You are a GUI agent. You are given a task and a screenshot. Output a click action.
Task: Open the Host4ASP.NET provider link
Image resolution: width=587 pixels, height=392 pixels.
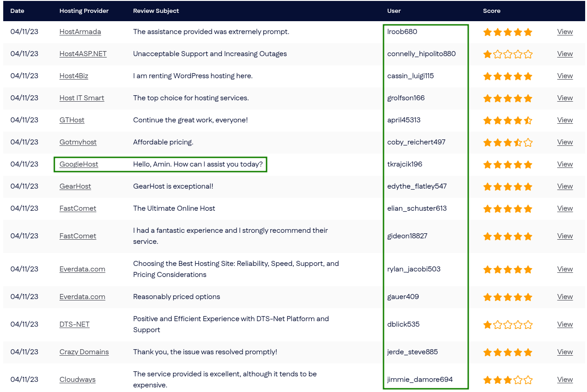[83, 54]
